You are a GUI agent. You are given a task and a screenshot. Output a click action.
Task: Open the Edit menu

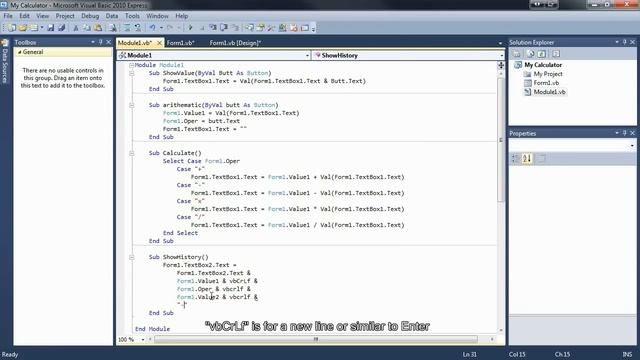[24, 16]
